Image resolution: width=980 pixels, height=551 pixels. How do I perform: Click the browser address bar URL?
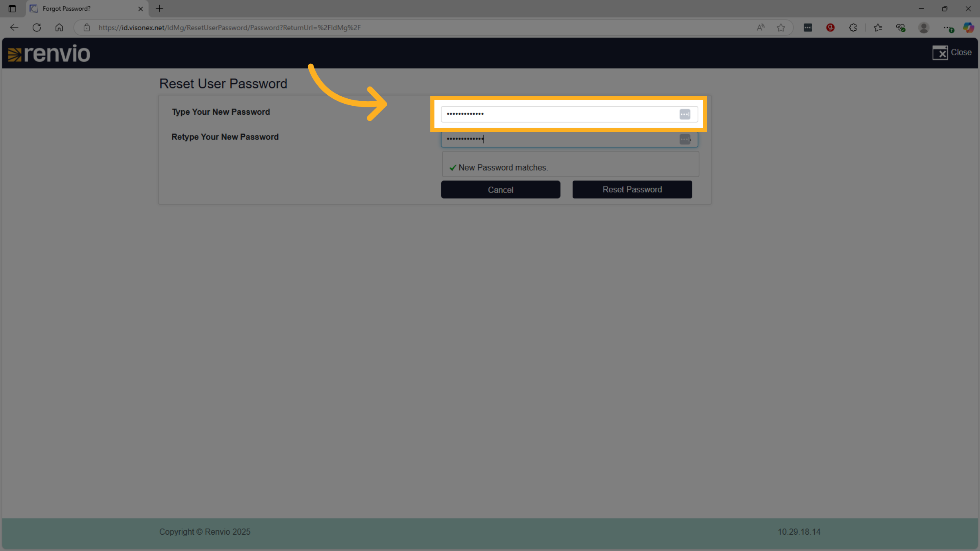pos(229,27)
